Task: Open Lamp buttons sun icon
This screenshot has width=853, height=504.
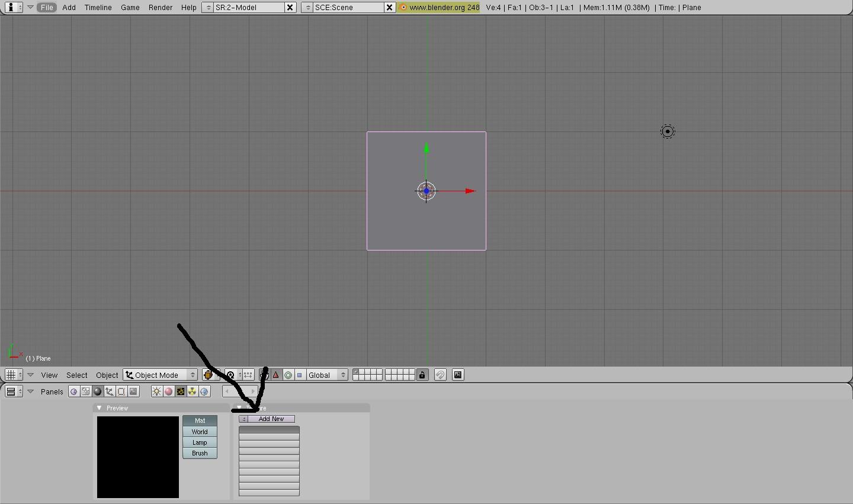Action: pos(156,391)
